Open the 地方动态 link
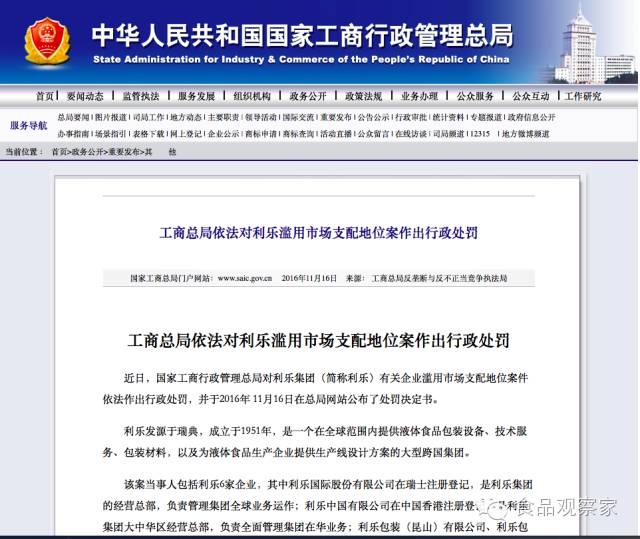Screen dimensions: 640x539 (x=186, y=118)
